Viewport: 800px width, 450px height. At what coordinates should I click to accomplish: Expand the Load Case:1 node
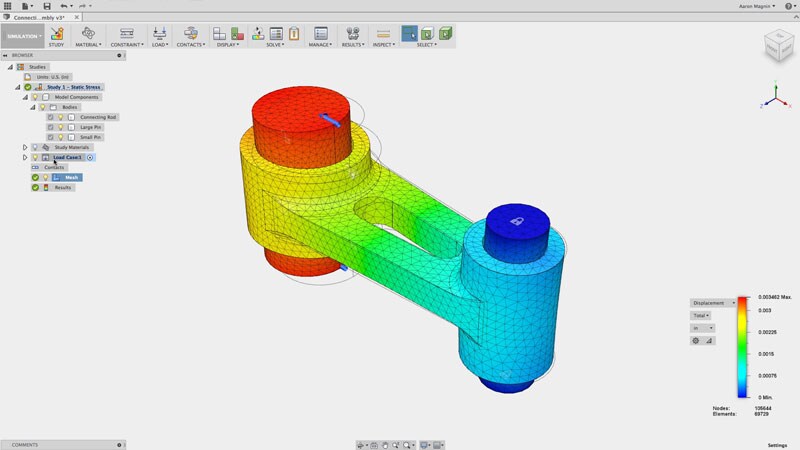[x=25, y=158]
